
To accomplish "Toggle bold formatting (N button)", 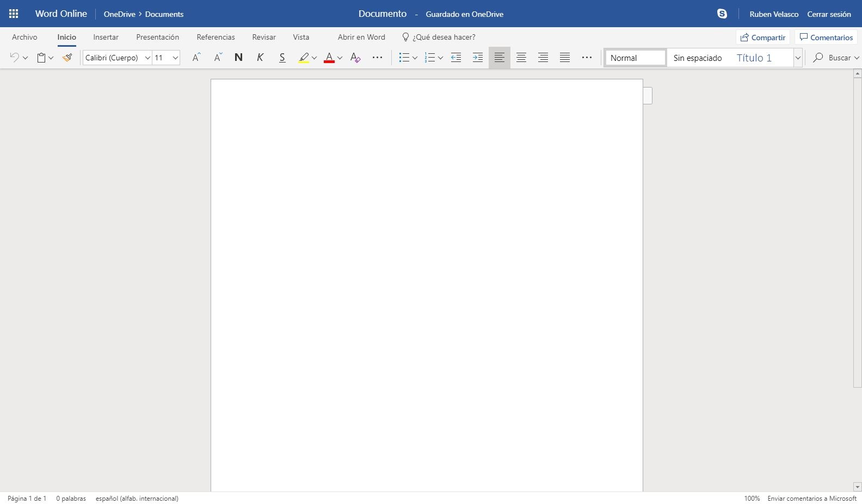I will coord(238,58).
